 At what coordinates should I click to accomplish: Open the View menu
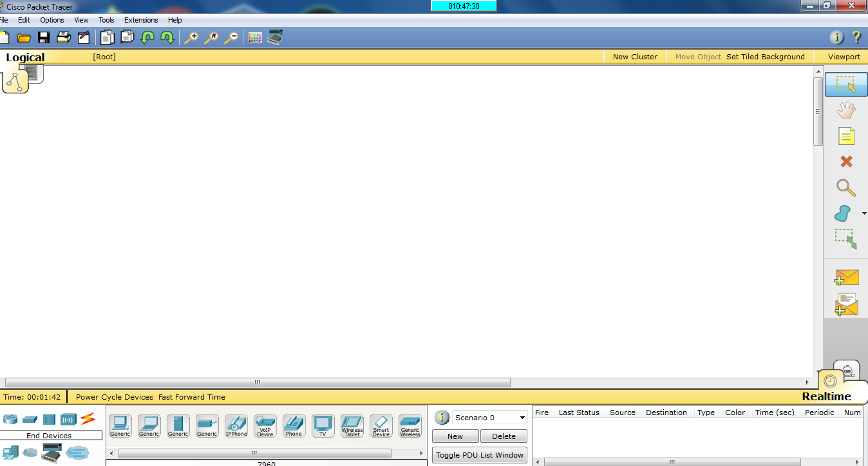pos(81,20)
